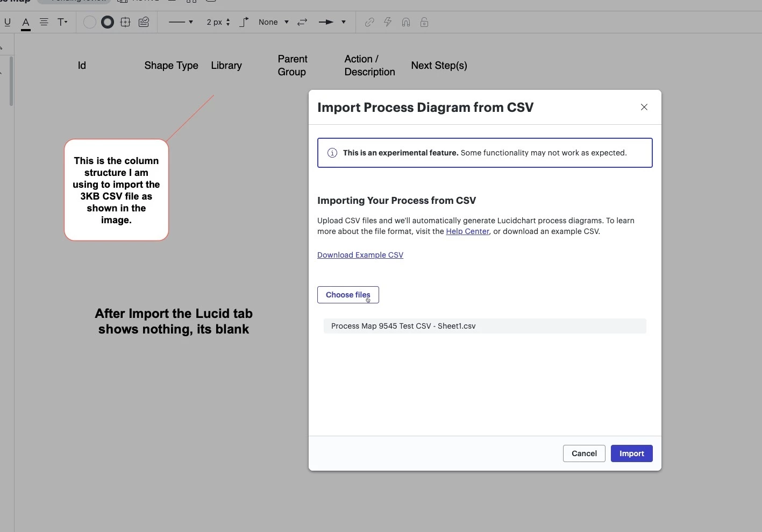This screenshot has width=762, height=532.
Task: Select the Process Map 9545 Test CSV file entry
Action: point(485,326)
